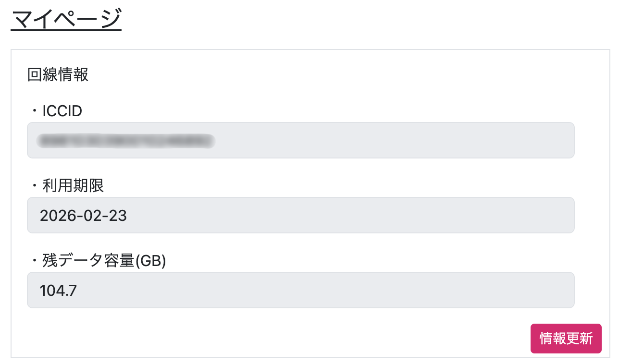Click the blank panel area left of 情報更新
619x364 pixels.
[x=288, y=339]
